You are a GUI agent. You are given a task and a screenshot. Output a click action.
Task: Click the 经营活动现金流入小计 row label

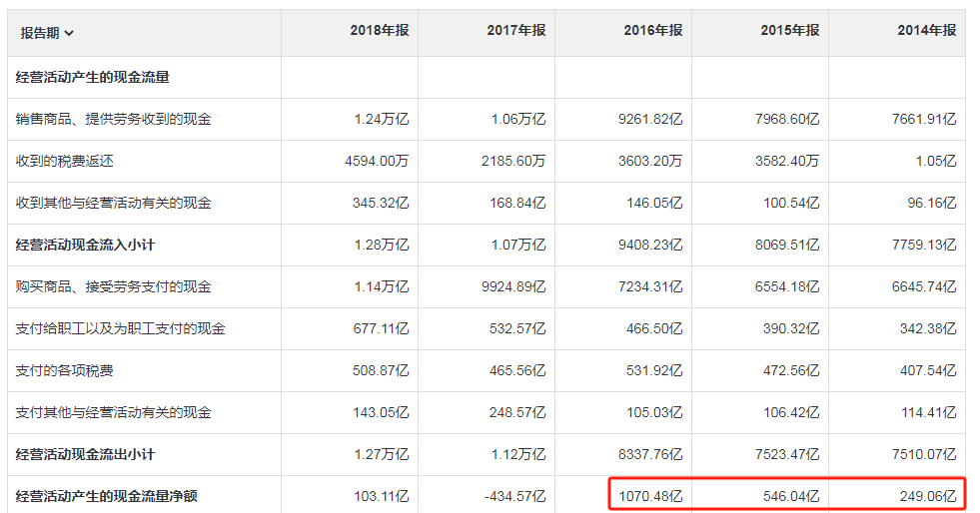click(x=85, y=245)
